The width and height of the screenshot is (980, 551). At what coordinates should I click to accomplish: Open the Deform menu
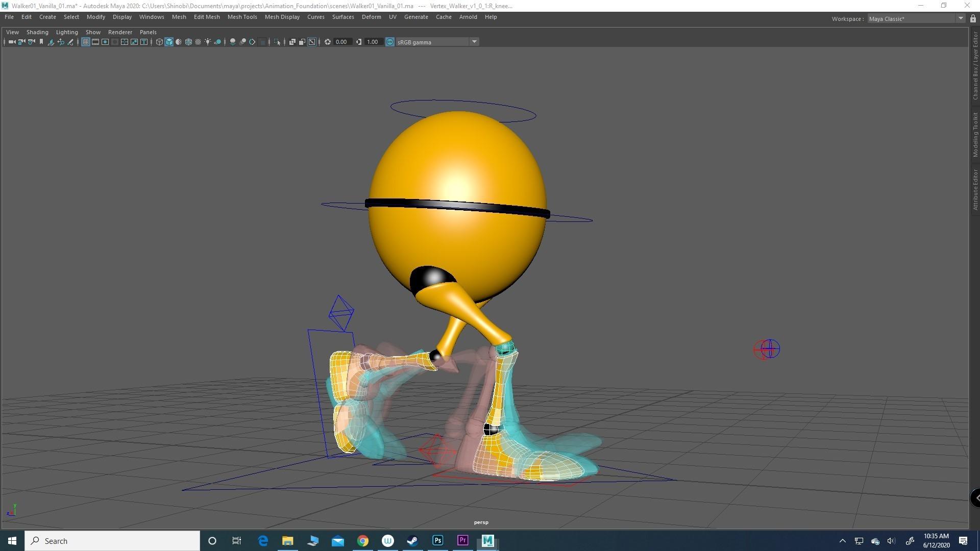[371, 17]
